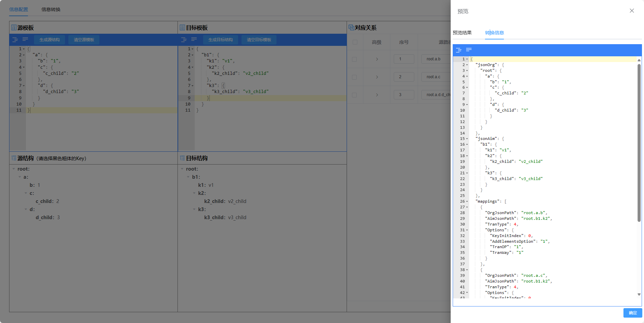
Task: Open the 信息转换 tab
Action: pos(51,9)
